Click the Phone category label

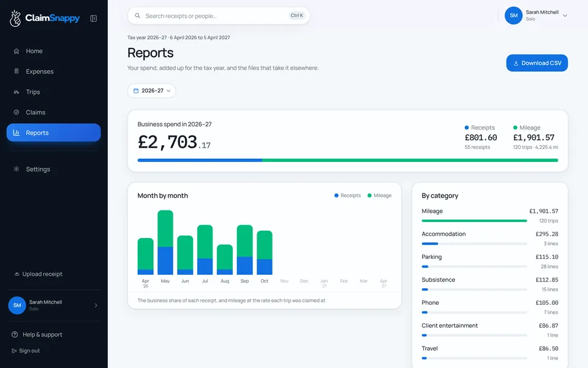[430, 302]
